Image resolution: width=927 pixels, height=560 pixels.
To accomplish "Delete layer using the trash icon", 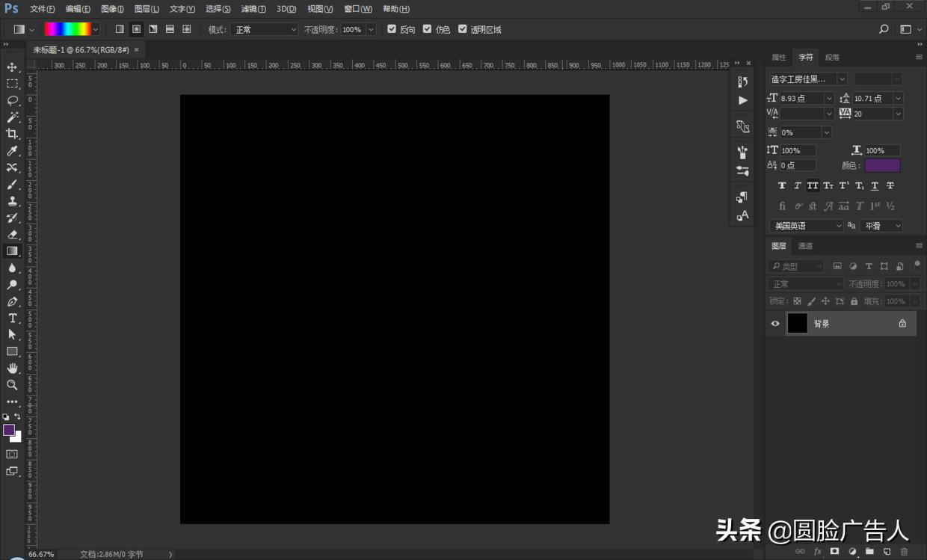I will 904,552.
